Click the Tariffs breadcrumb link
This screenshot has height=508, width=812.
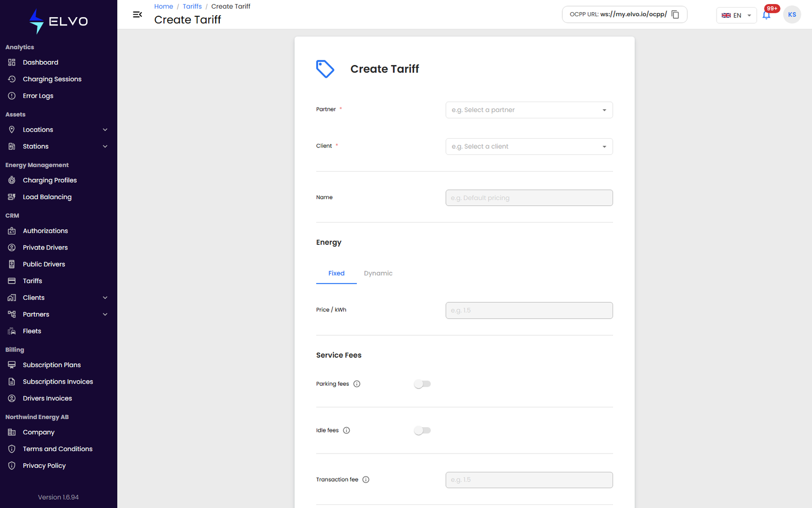click(x=192, y=7)
